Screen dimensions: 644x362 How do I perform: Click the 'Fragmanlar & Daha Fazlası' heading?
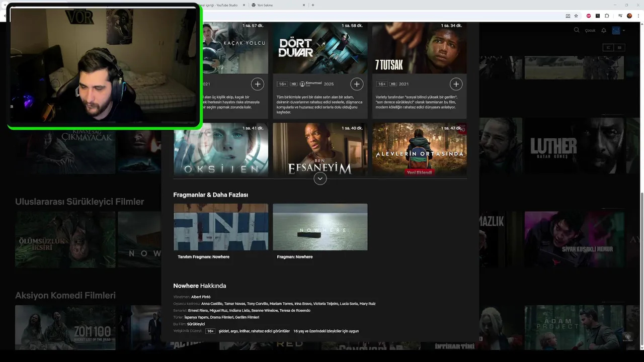pyautogui.click(x=211, y=195)
